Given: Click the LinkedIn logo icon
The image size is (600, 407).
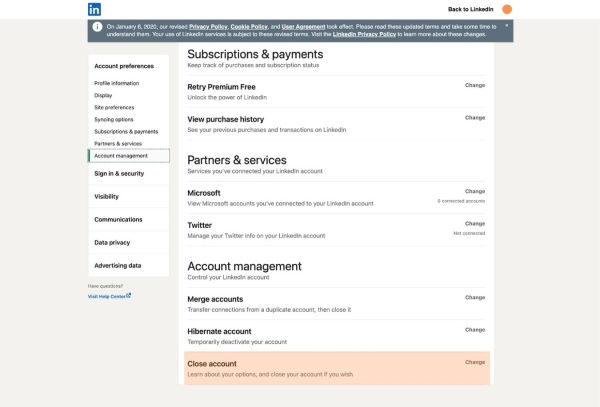Looking at the screenshot, I should [94, 9].
